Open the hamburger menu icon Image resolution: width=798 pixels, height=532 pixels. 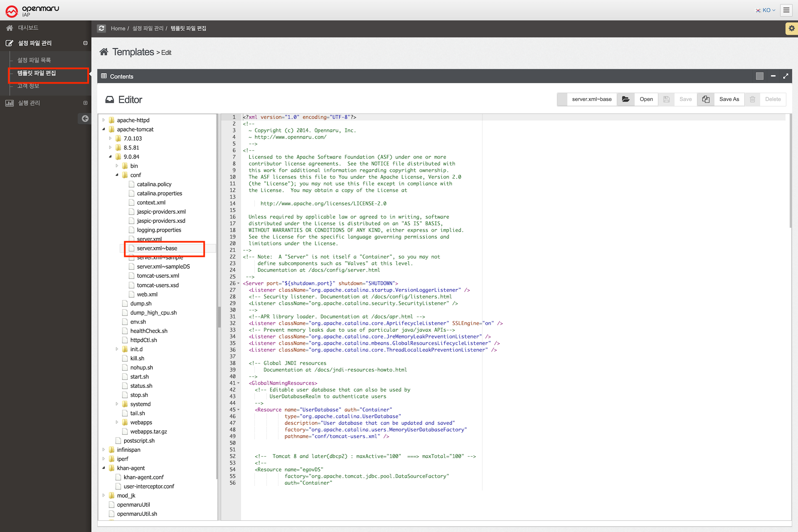point(786,10)
